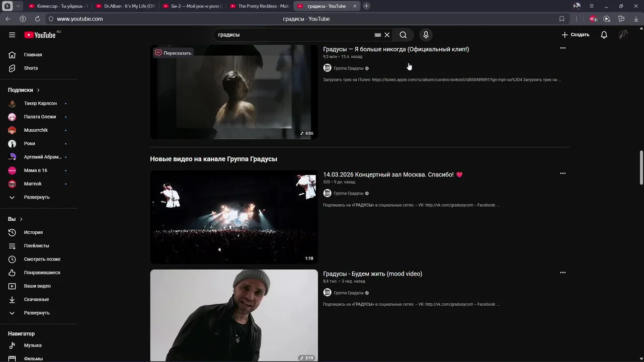This screenshot has height=362, width=644.
Task: Open Градусы - Будем жить title
Action: pyautogui.click(x=372, y=274)
